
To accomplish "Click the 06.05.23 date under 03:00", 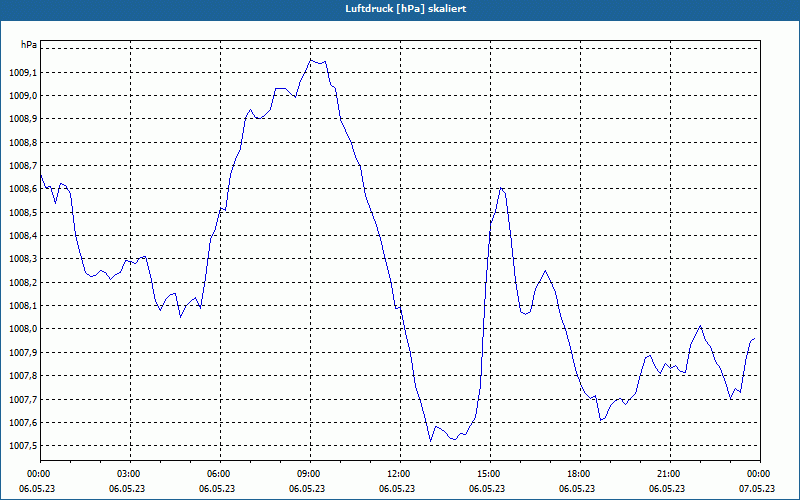I will [x=127, y=489].
